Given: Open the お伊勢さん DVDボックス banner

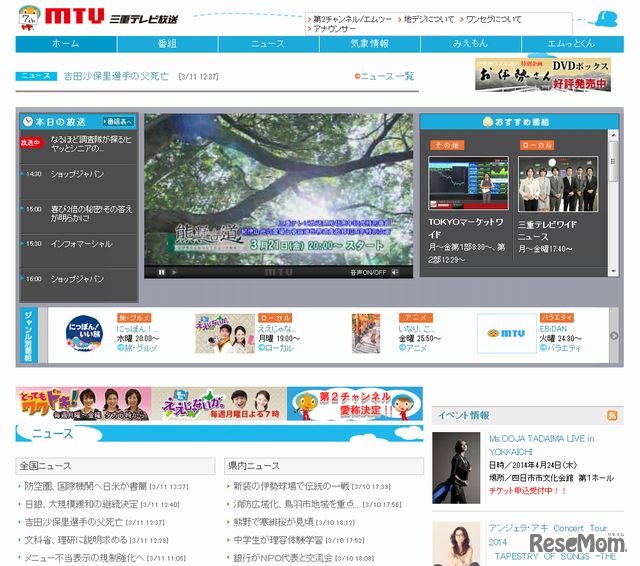Looking at the screenshot, I should pos(543,75).
